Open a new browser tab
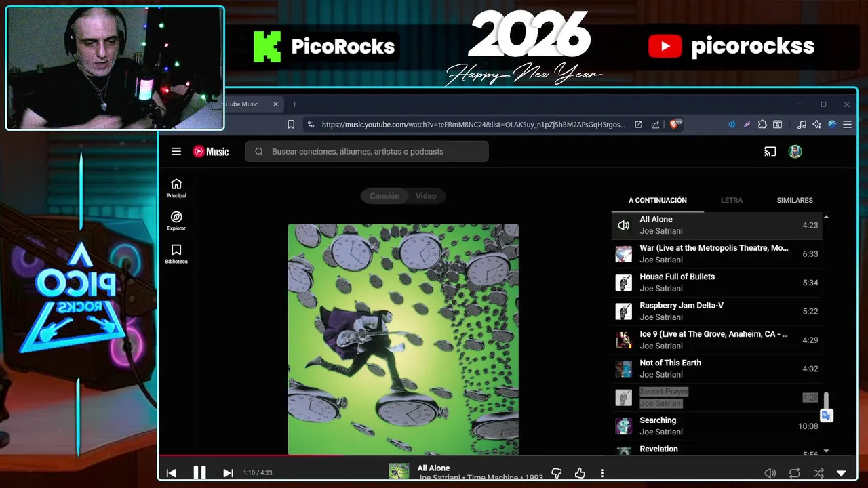Screen dimensions: 868x488 294,104
